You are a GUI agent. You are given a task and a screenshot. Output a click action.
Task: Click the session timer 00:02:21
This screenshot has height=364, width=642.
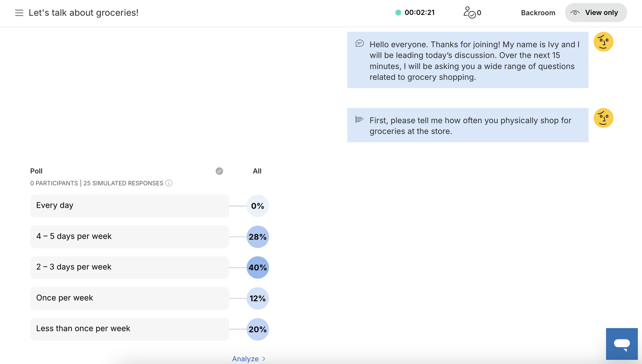tap(419, 13)
